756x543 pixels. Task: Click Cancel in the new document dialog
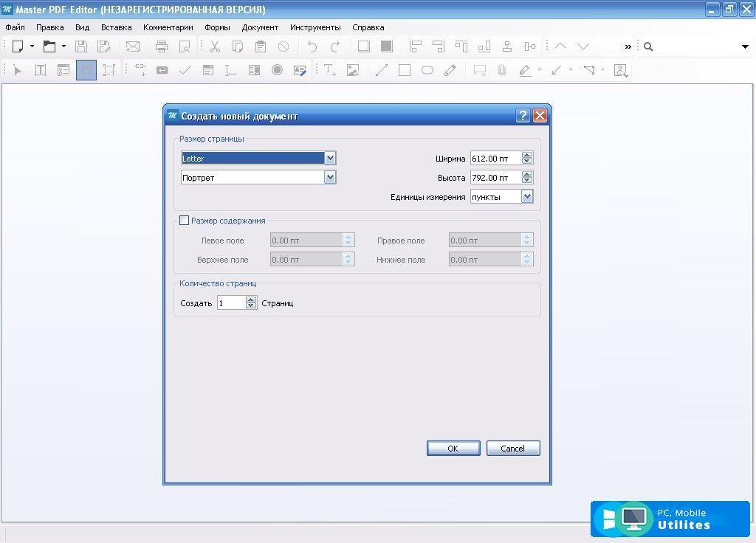click(x=513, y=448)
